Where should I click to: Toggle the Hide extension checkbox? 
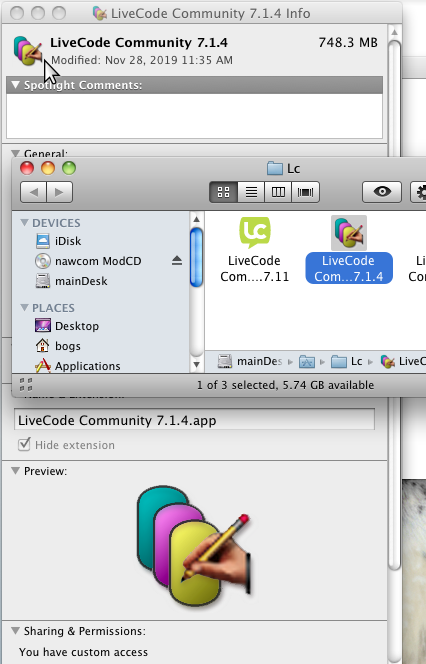click(x=24, y=445)
